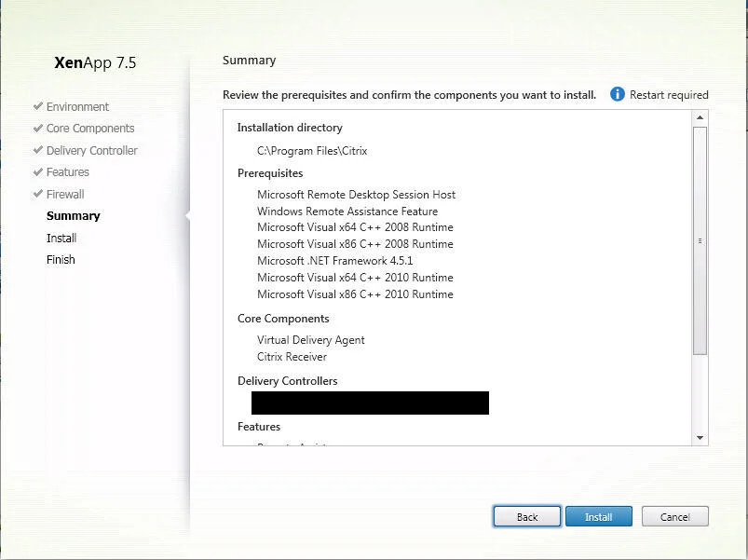This screenshot has height=560, width=748.
Task: Click Microsoft Visual x64 C++ 2010 Runtime
Action: pos(355,278)
